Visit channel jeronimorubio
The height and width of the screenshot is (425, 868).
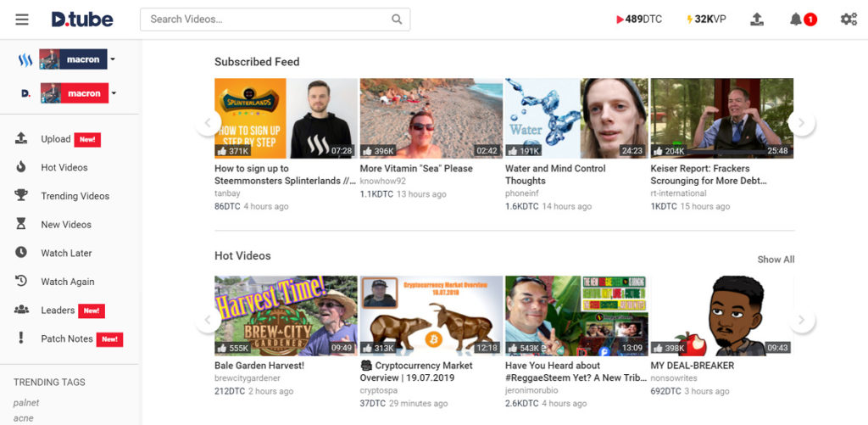tap(532, 391)
